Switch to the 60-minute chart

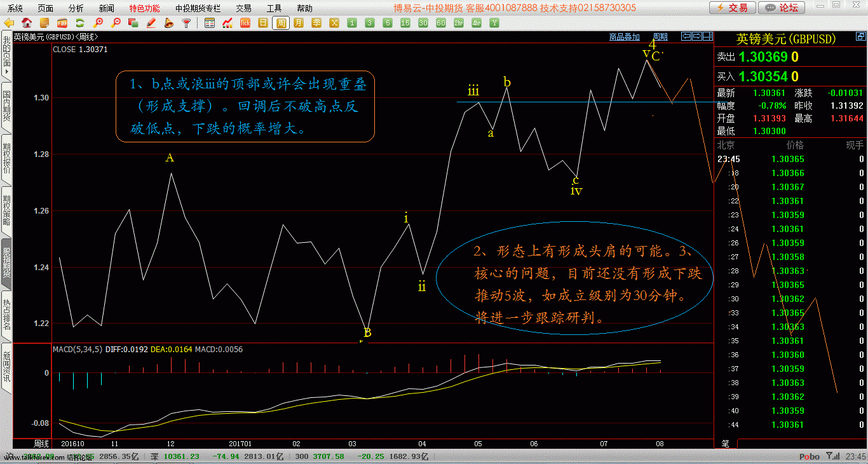(441, 23)
